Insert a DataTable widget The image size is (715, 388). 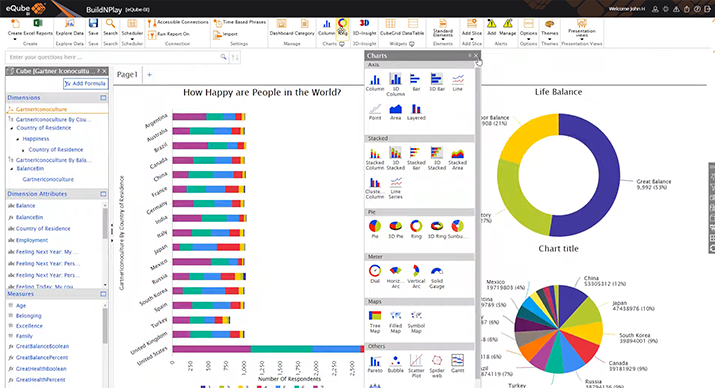(413, 27)
